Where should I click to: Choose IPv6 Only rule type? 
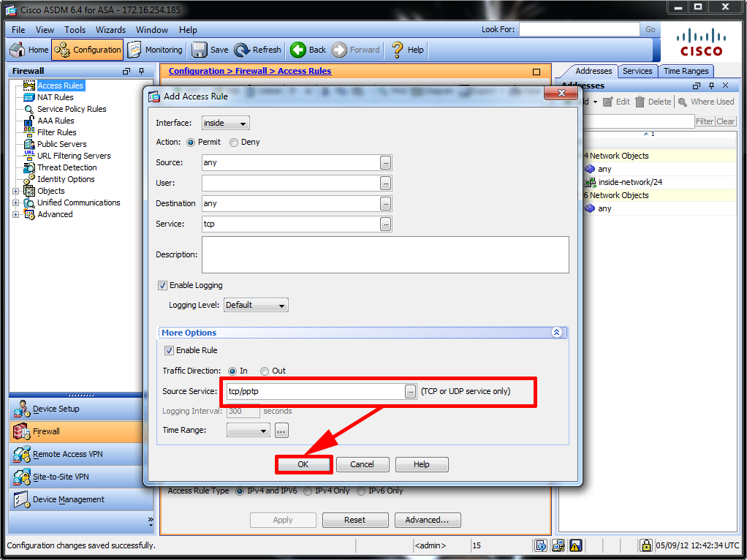click(362, 491)
